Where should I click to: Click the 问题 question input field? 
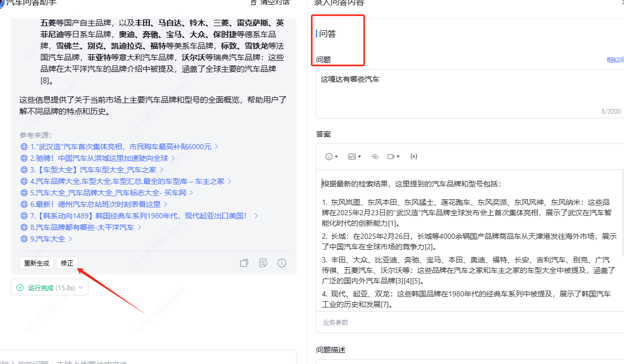(x=470, y=94)
